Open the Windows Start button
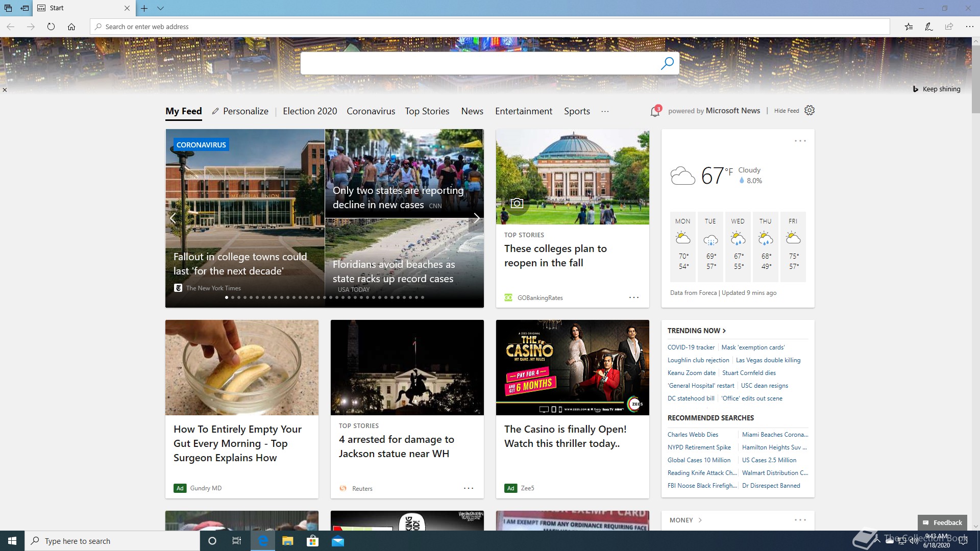The image size is (980, 551). pyautogui.click(x=12, y=541)
